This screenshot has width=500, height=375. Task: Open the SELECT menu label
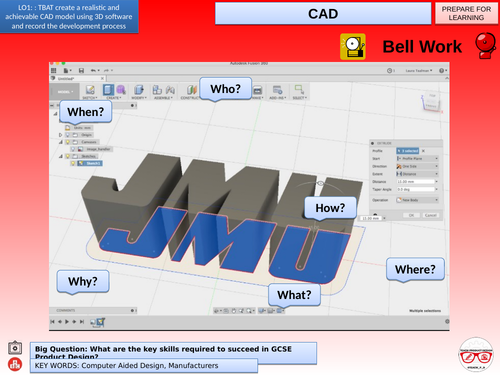pyautogui.click(x=300, y=98)
